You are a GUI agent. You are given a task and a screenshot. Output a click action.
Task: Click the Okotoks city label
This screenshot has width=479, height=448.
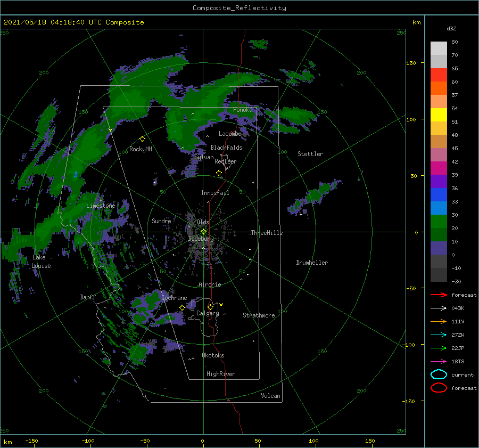coord(213,355)
